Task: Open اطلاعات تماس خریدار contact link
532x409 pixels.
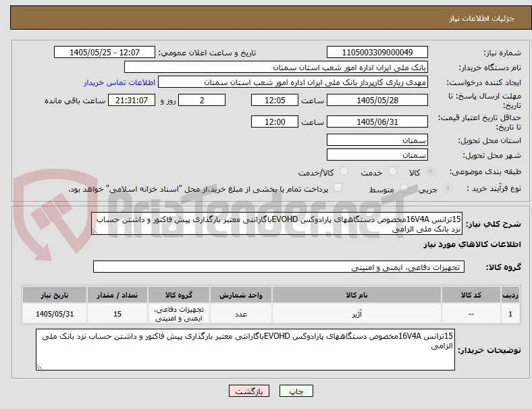Action: [x=119, y=82]
